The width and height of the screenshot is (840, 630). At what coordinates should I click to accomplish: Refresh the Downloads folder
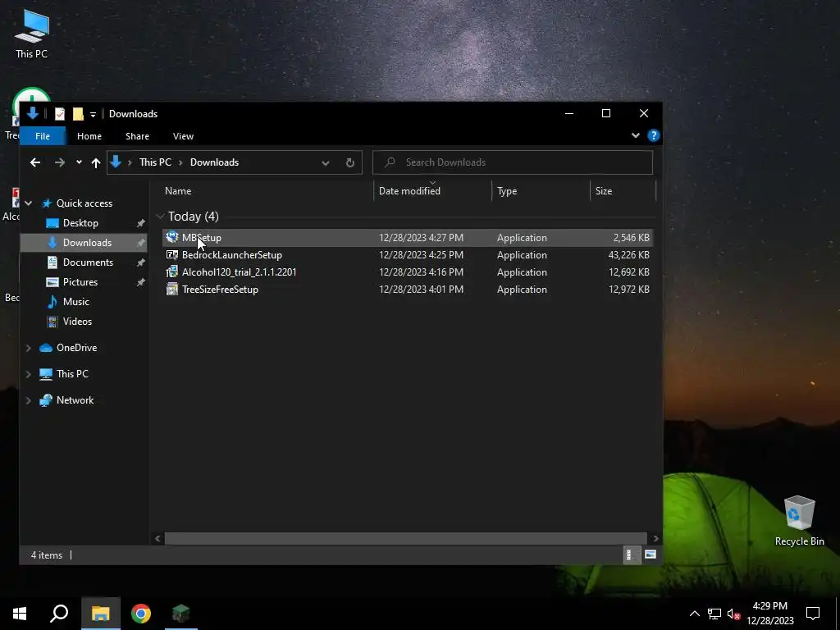(x=349, y=163)
